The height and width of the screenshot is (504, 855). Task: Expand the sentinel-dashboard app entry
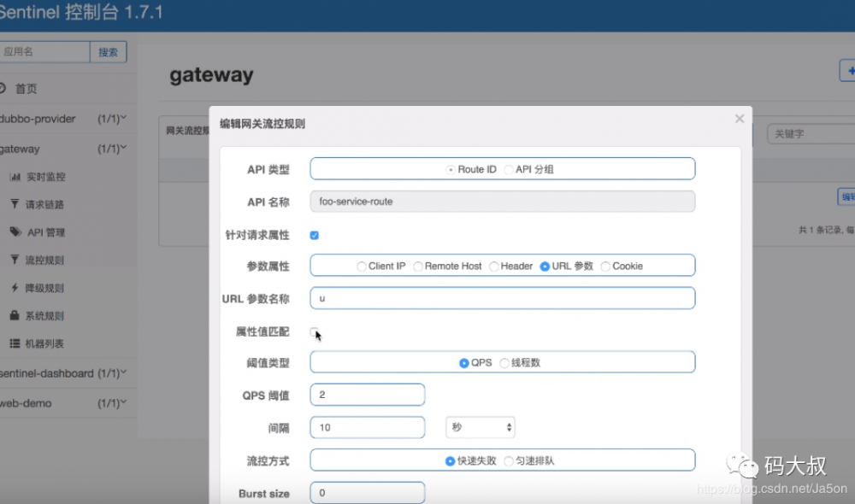(x=63, y=373)
